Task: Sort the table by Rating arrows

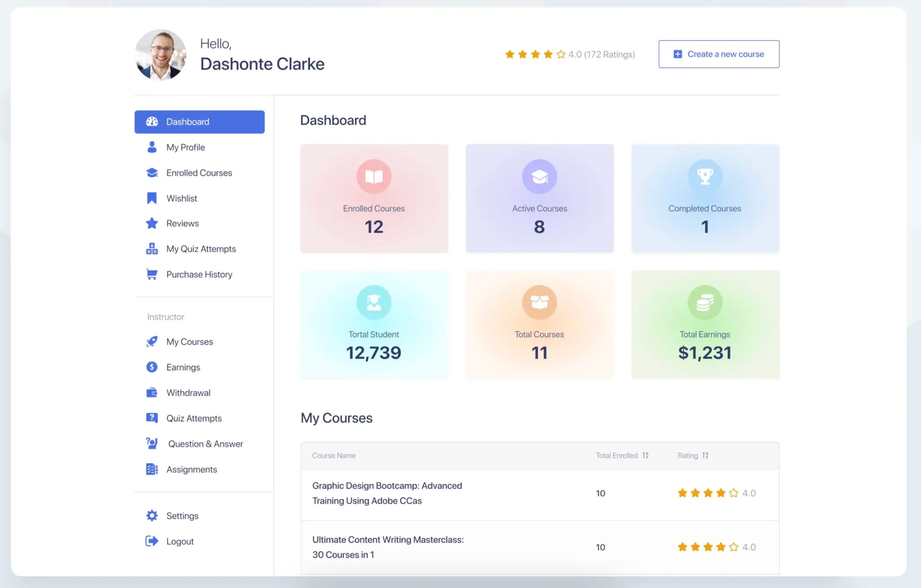Action: [x=705, y=455]
